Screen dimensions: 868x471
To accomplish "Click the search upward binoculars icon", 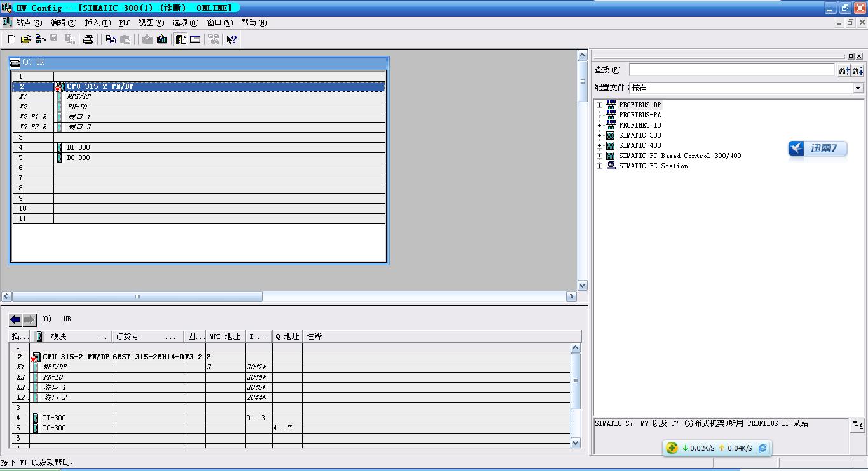I will tap(844, 70).
